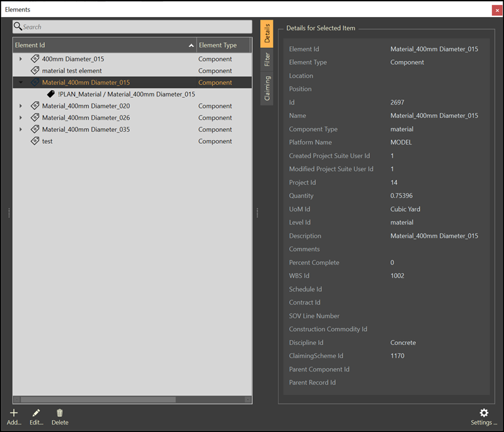Click the magnifier icon in search box
This screenshot has height=432, width=504.
point(18,26)
